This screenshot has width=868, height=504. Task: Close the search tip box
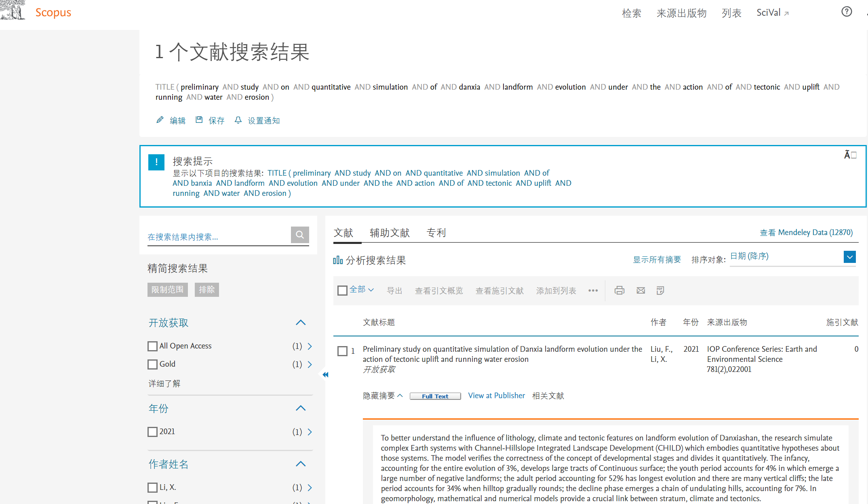coord(850,155)
